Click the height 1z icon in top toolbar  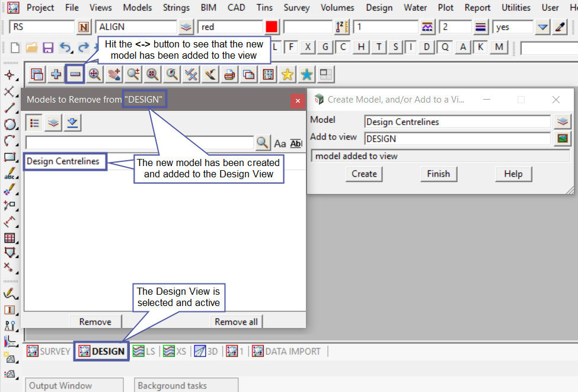click(x=341, y=27)
